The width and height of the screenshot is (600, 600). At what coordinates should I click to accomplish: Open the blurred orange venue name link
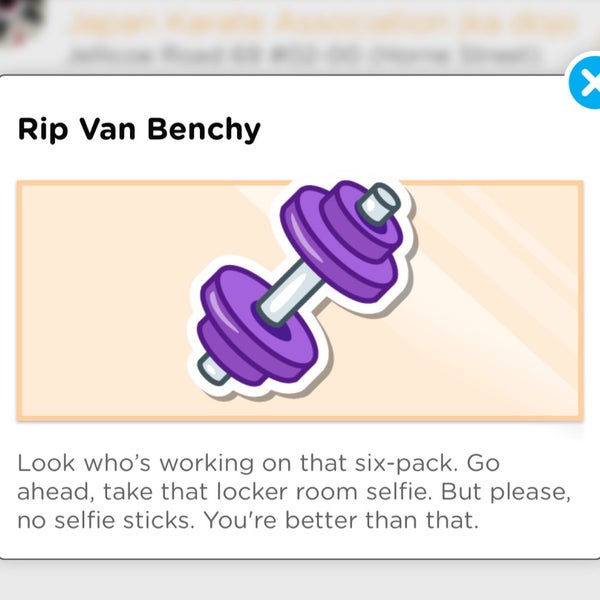323,22
